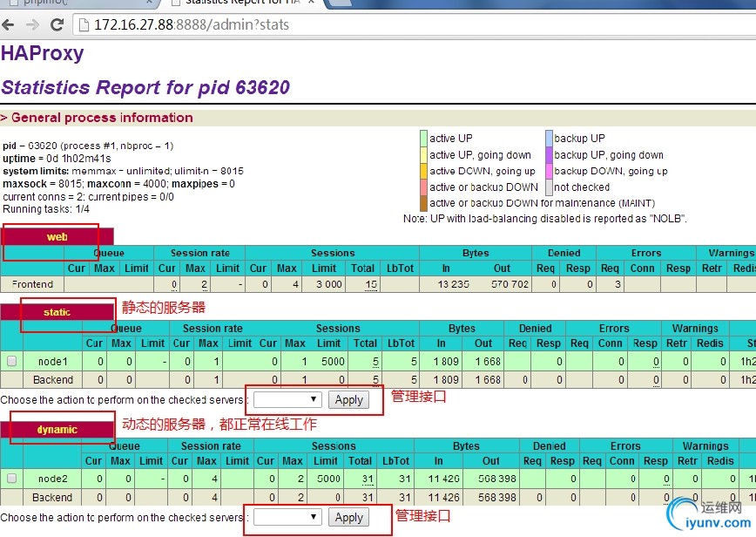The height and width of the screenshot is (537, 756).
Task: Click the node1 server name cell
Action: pyautogui.click(x=52, y=362)
